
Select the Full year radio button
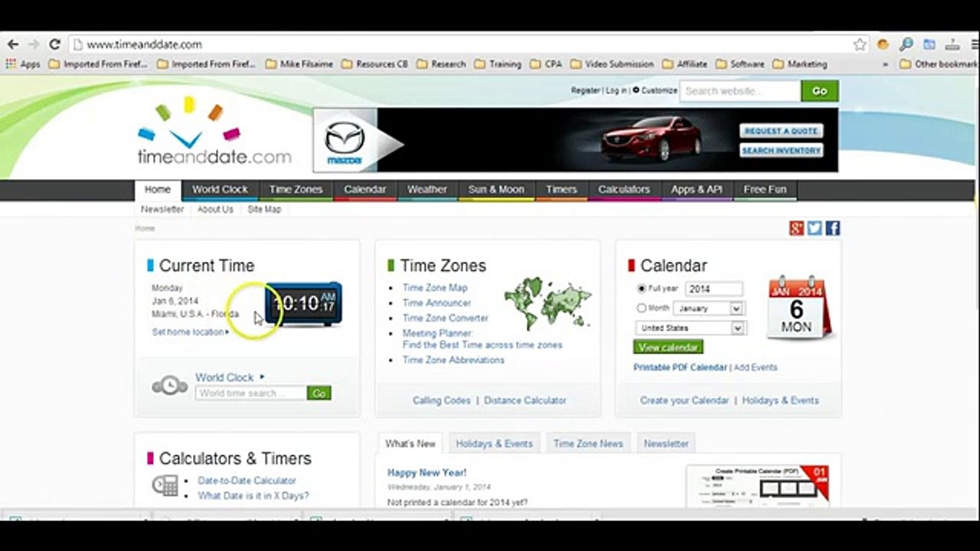[642, 289]
